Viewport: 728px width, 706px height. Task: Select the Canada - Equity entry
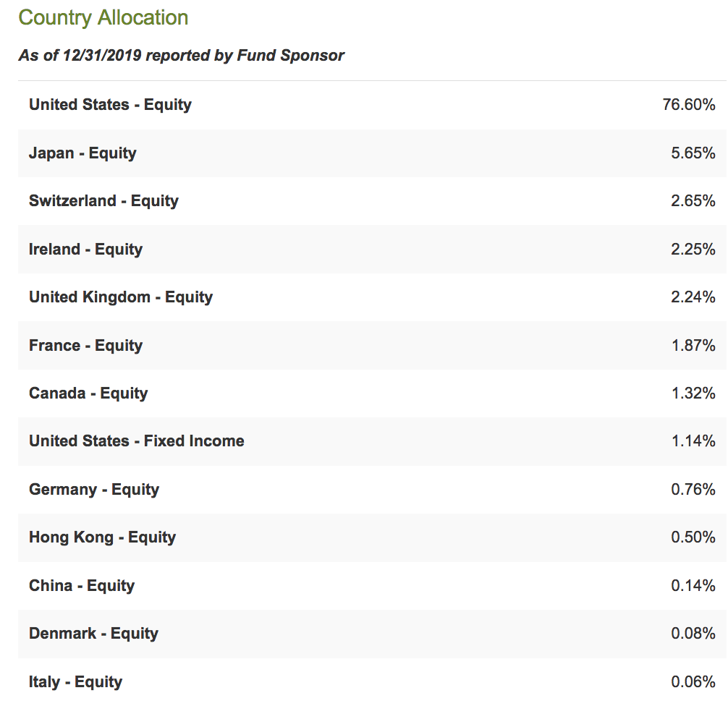88,394
